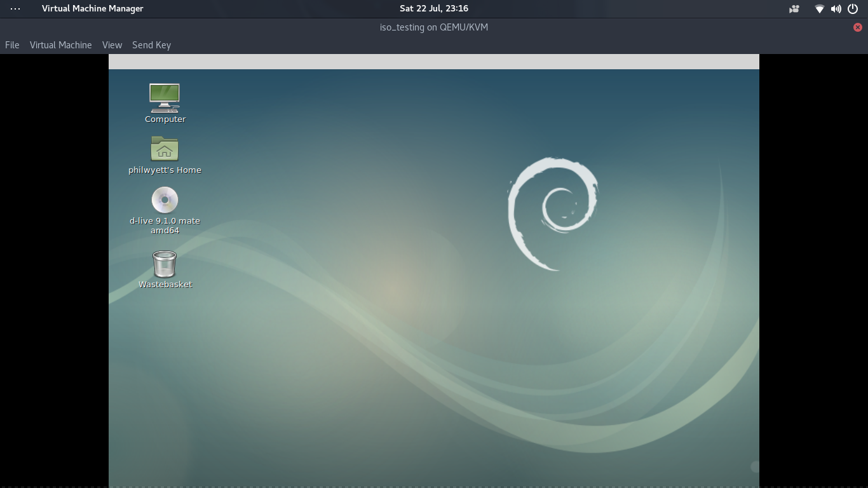Image resolution: width=868 pixels, height=488 pixels.
Task: Click the 'iso_testing on QEMU/KVM' window title
Action: click(434, 27)
